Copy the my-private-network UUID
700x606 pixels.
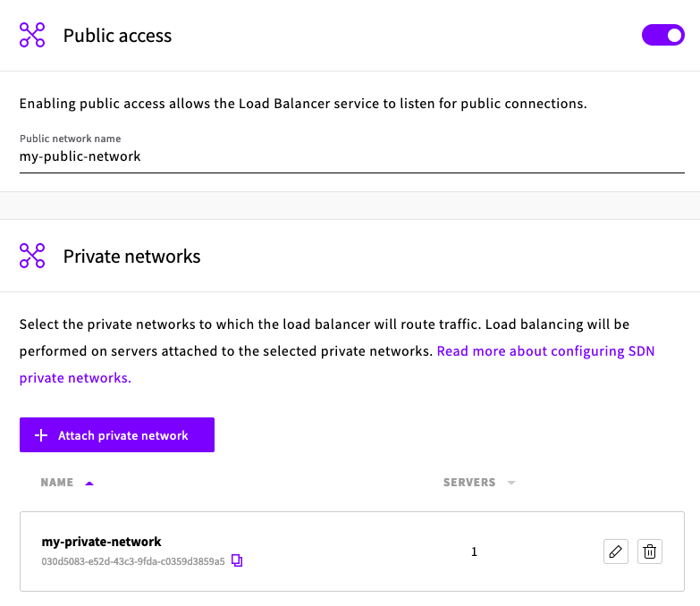point(237,560)
